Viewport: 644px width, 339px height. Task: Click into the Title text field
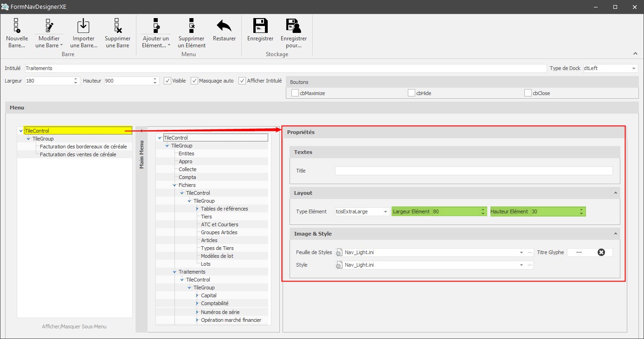point(473,171)
